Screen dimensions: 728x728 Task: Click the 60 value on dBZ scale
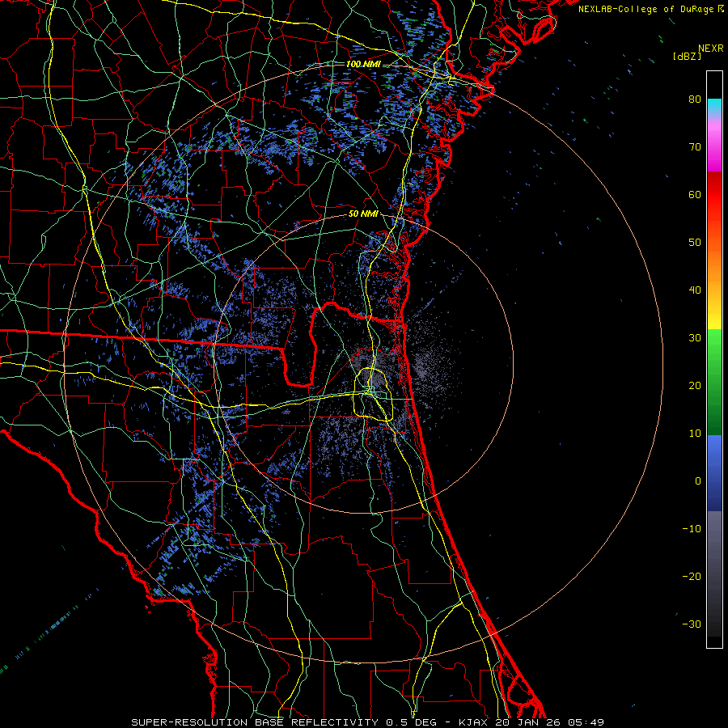point(695,194)
